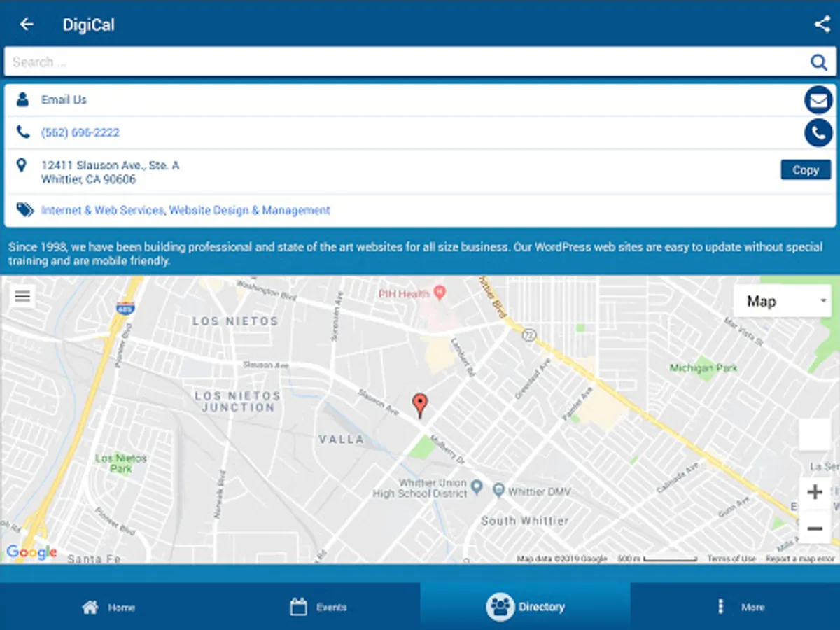Go back with the arrow icon
Screen dimensions: 840x630
point(27,24)
